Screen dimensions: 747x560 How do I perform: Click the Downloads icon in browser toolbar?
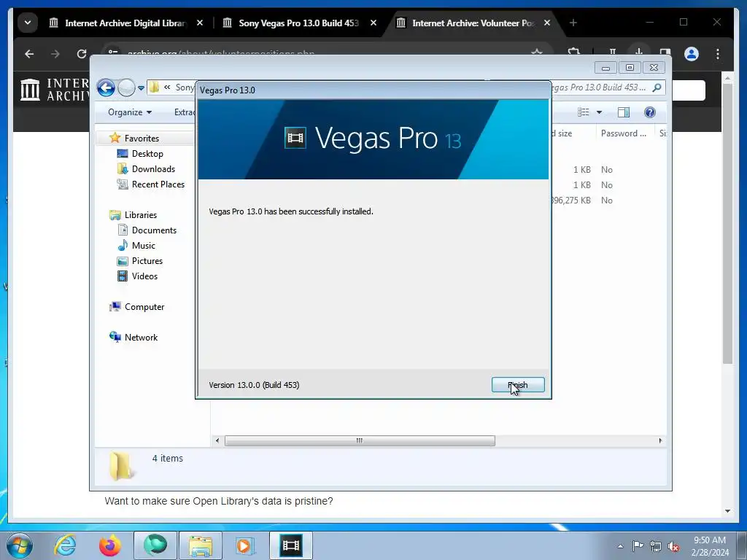tap(638, 51)
